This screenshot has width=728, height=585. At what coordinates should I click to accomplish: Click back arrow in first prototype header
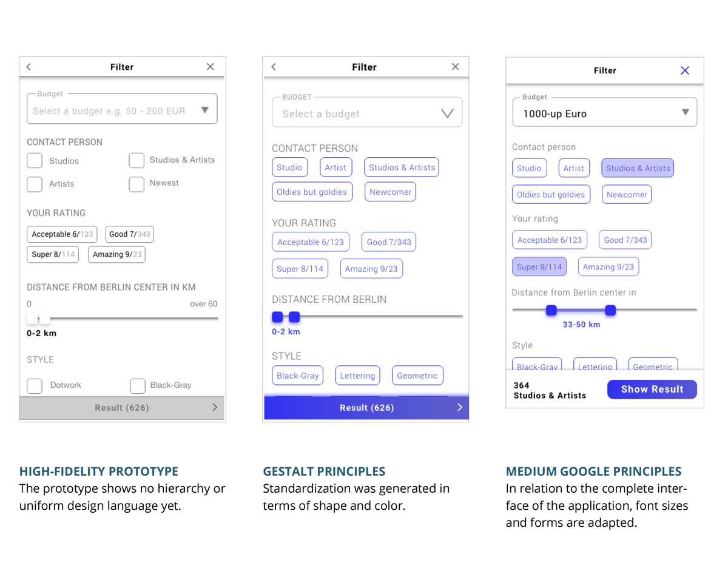point(29,67)
